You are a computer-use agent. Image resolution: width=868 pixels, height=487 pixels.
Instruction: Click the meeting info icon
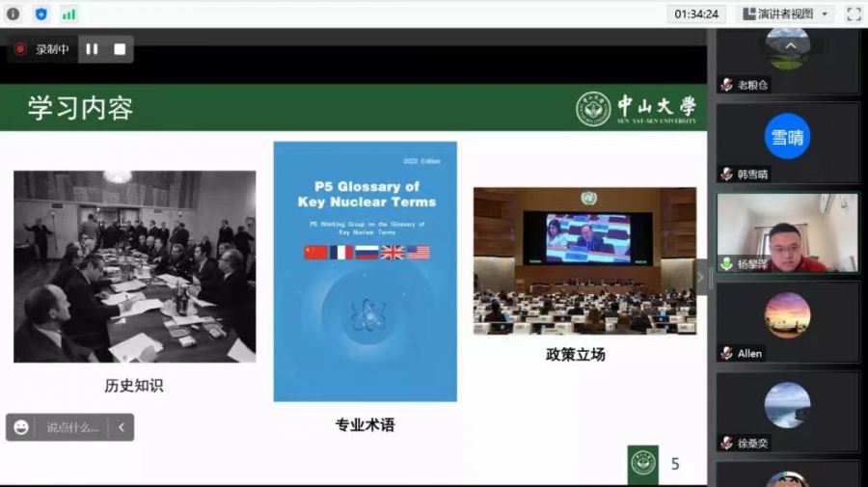tap(14, 14)
